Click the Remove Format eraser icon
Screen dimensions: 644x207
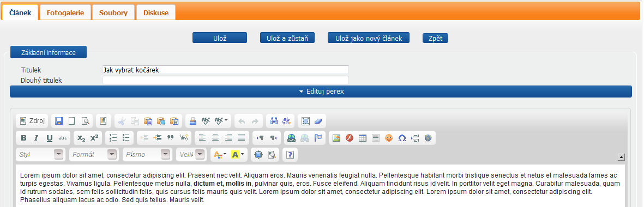(318, 121)
